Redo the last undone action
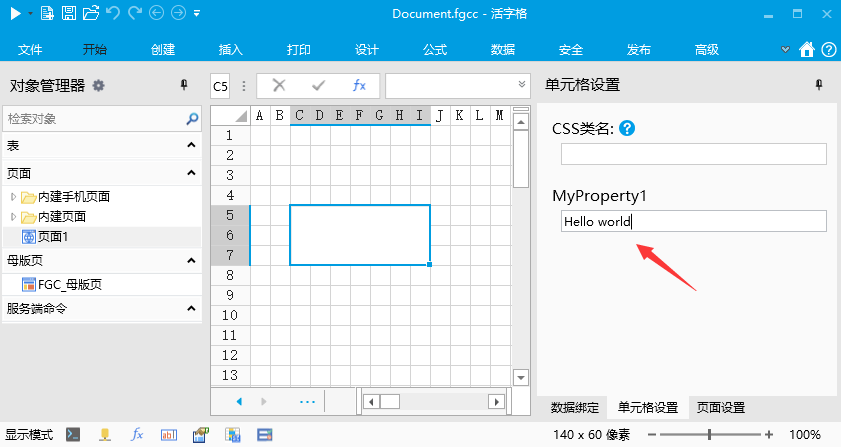This screenshot has height=447, width=841. (x=135, y=13)
